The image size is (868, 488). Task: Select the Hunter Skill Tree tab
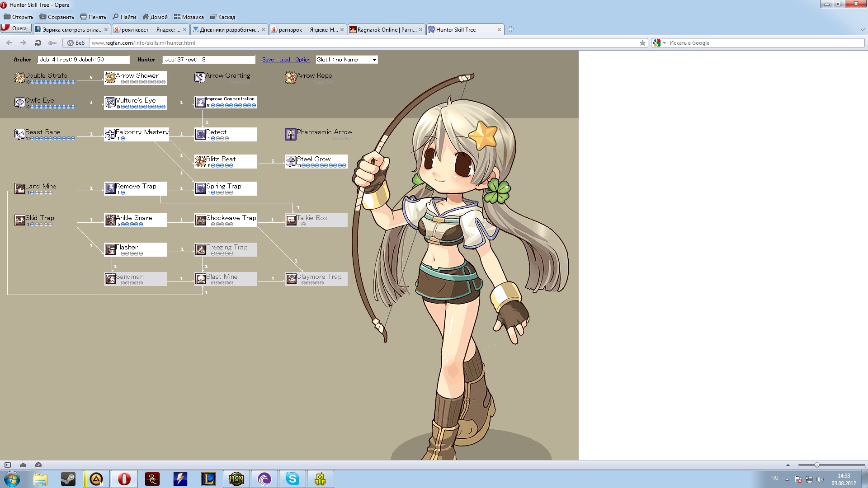(465, 30)
